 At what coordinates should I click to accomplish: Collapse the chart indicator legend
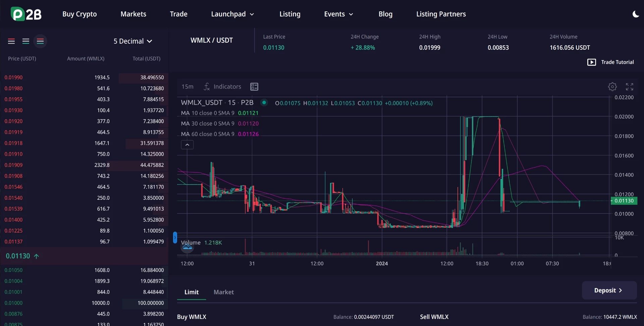[x=187, y=145]
